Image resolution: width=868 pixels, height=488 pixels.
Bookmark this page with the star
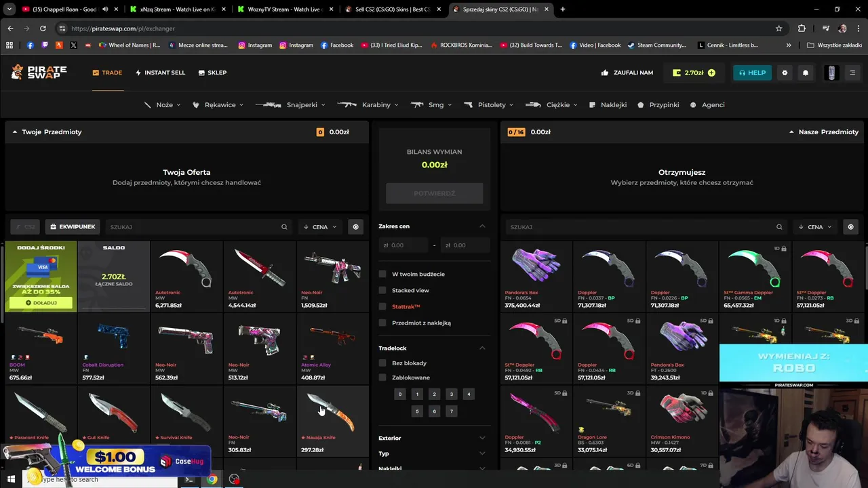click(779, 28)
